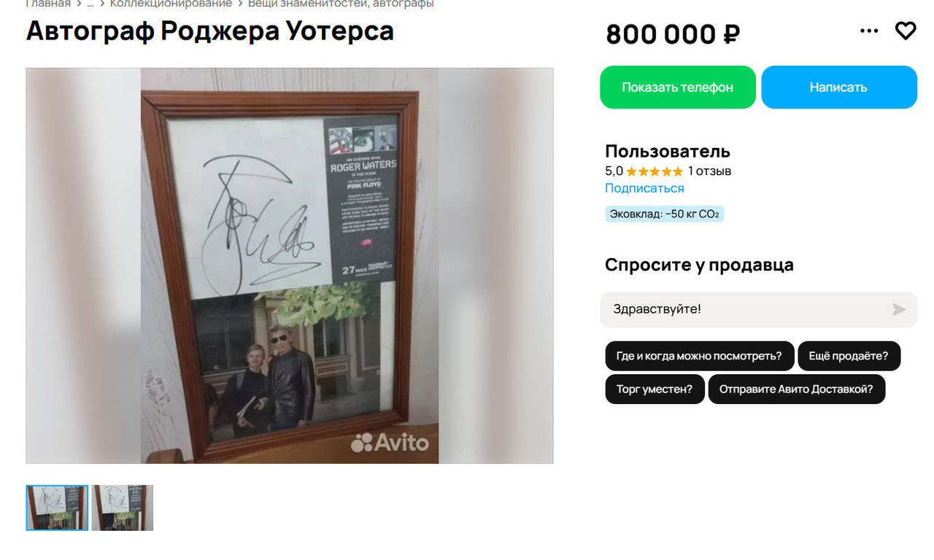Screen dimensions: 934x560
Task: Select the 'Ещё продаёте?' quick question
Action: [849, 356]
